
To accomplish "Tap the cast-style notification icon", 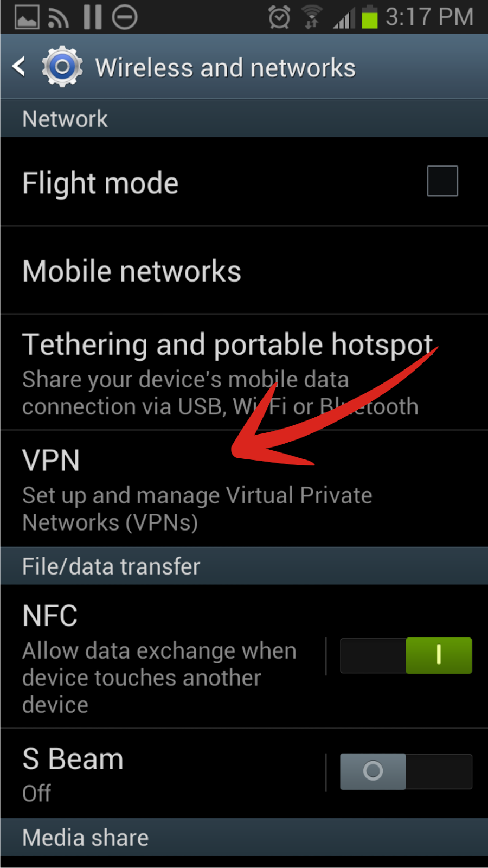I will 59,18.
